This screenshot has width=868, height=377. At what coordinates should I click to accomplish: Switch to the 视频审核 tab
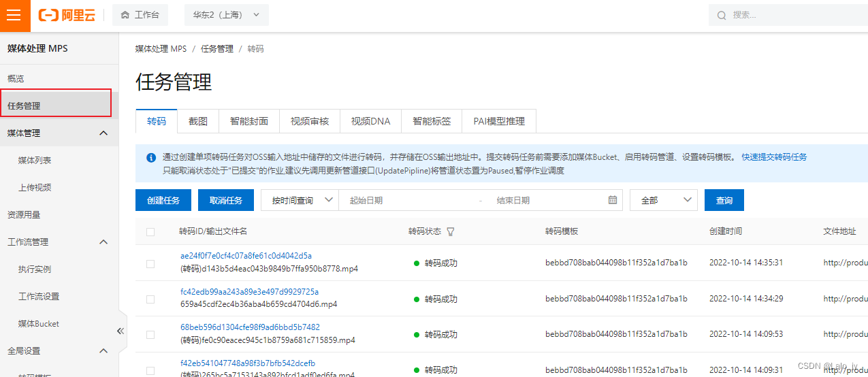(x=310, y=121)
